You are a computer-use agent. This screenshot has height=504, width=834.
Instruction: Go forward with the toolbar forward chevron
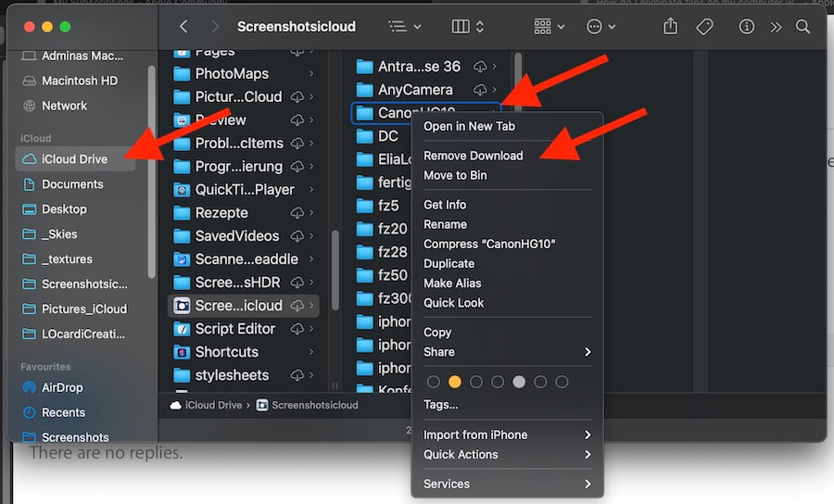click(215, 27)
